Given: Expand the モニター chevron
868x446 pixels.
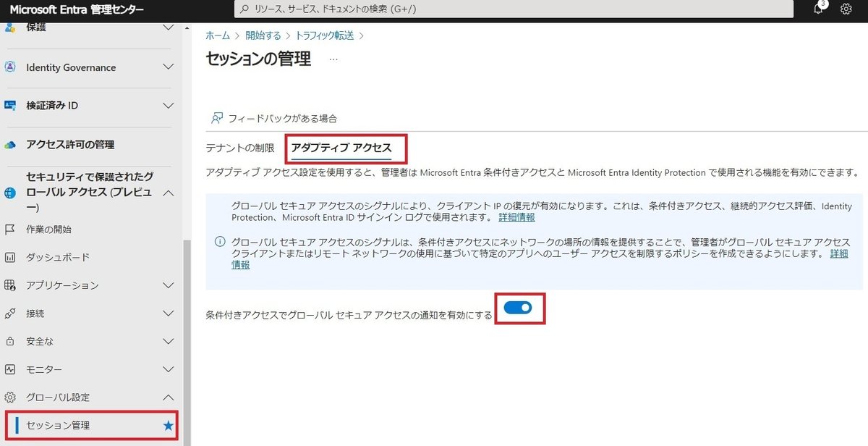Looking at the screenshot, I should point(168,369).
